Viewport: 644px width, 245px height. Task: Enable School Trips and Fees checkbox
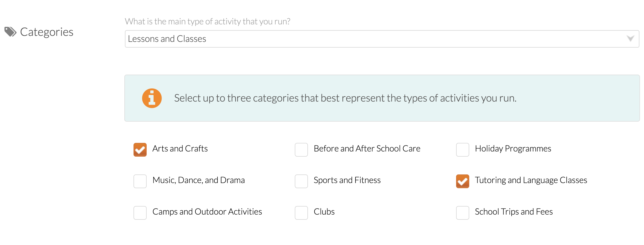(x=463, y=213)
